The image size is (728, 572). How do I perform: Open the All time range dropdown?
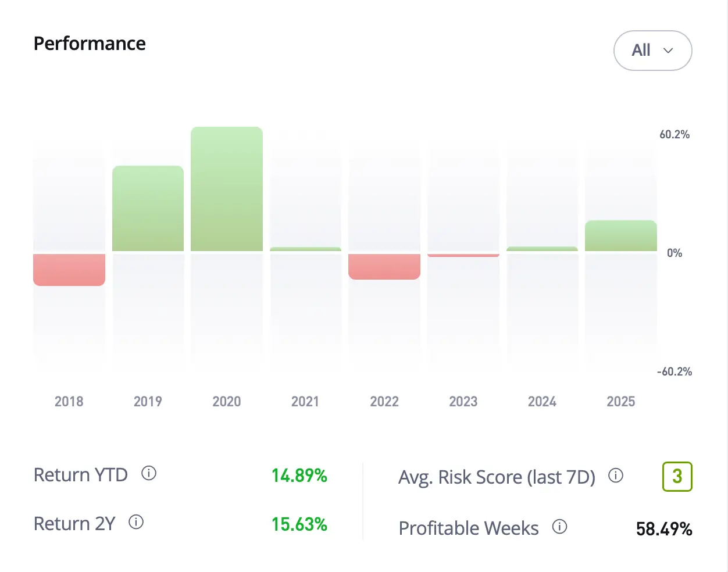pyautogui.click(x=652, y=51)
